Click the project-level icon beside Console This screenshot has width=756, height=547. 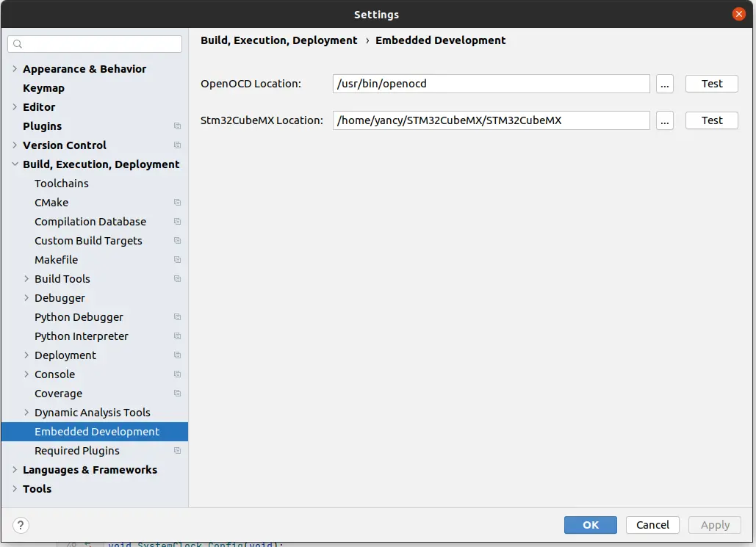[178, 374]
